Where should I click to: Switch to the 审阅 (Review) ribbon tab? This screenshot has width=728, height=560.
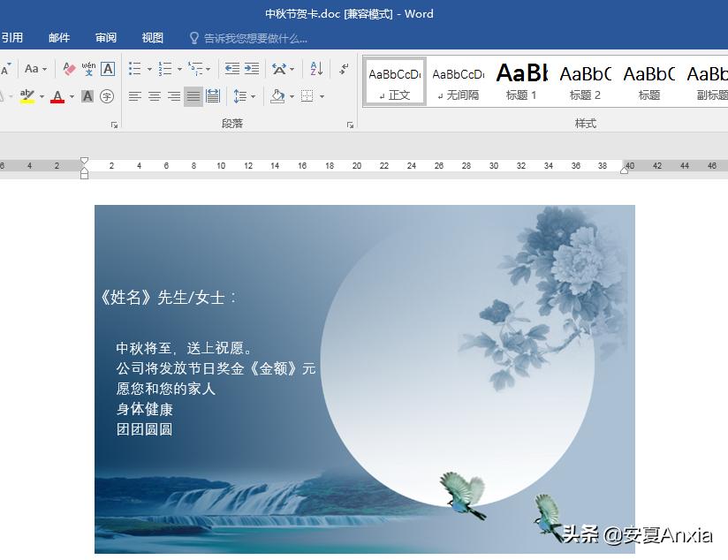click(106, 37)
